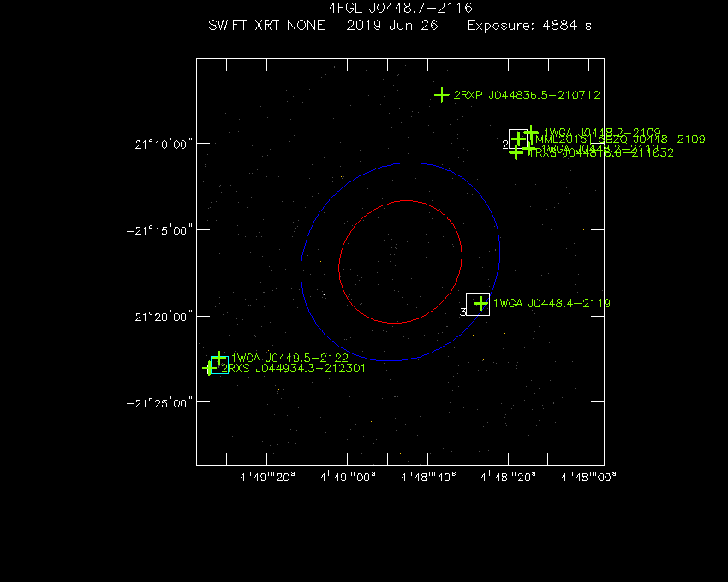The image size is (728, 582).
Task: Click the declination label -21°25'00"
Action: pyautogui.click(x=159, y=403)
